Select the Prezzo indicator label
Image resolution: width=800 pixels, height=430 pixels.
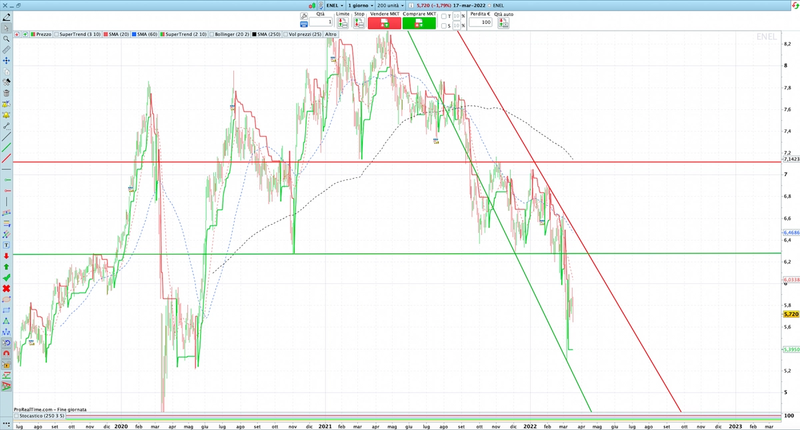[43, 34]
